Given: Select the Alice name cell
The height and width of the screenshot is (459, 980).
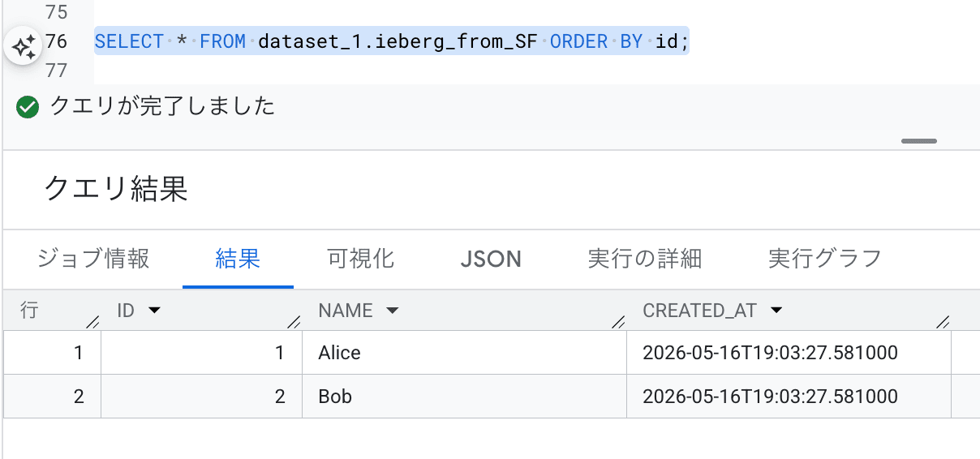Looking at the screenshot, I should click(464, 353).
